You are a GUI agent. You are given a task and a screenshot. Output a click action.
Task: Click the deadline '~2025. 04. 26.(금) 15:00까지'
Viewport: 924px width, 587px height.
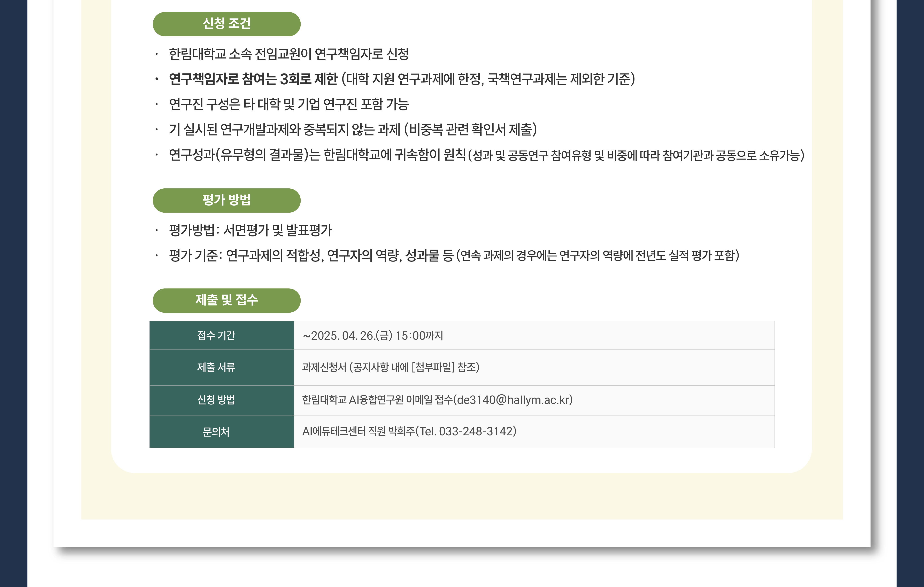click(373, 336)
